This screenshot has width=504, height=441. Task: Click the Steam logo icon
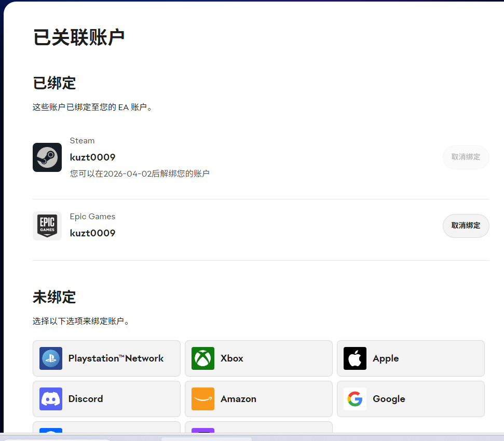(47, 157)
